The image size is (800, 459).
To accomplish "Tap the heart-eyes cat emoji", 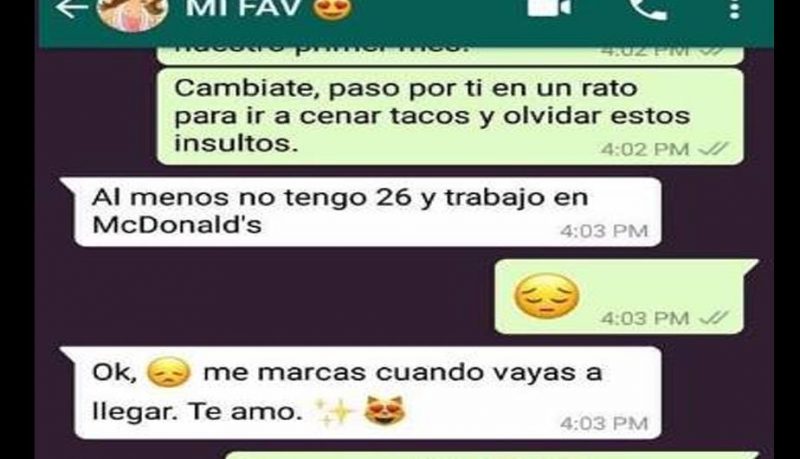I will click(385, 411).
